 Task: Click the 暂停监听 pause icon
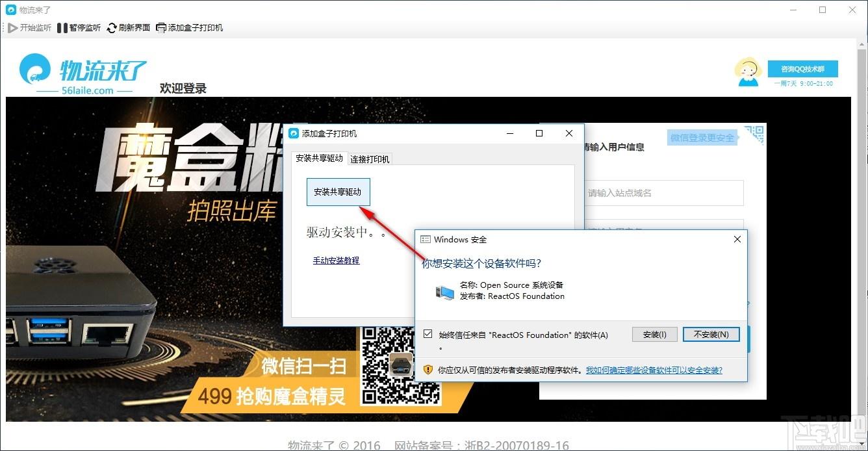pos(62,28)
